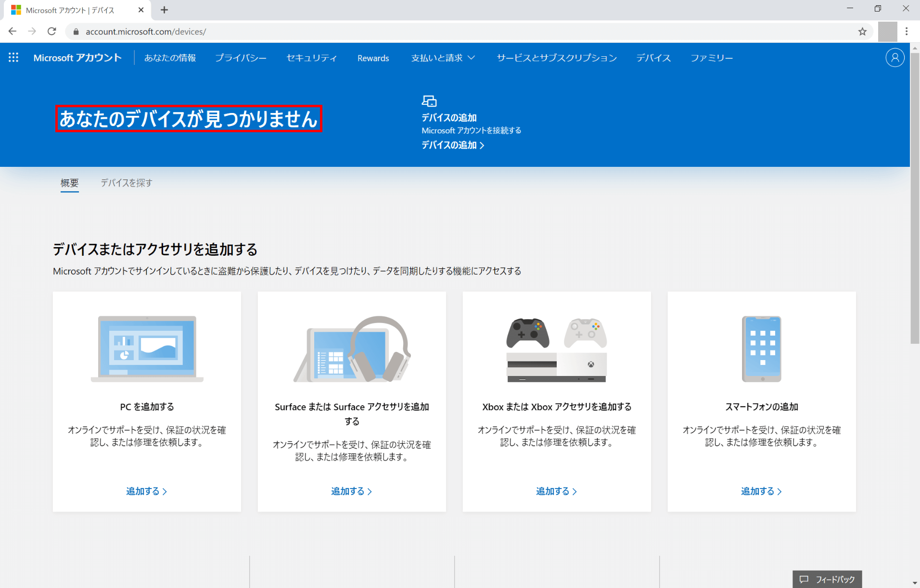The height and width of the screenshot is (588, 920).
Task: Open a new browser tab
Action: pos(164,10)
